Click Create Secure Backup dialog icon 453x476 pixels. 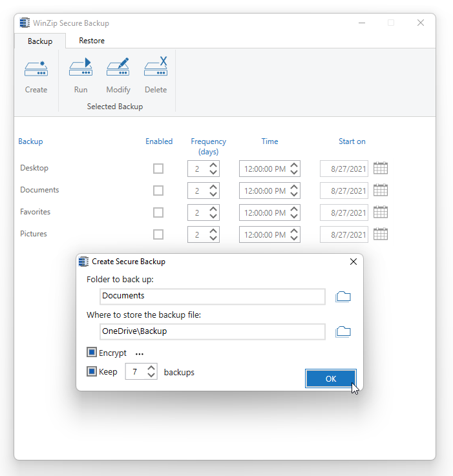pyautogui.click(x=83, y=262)
